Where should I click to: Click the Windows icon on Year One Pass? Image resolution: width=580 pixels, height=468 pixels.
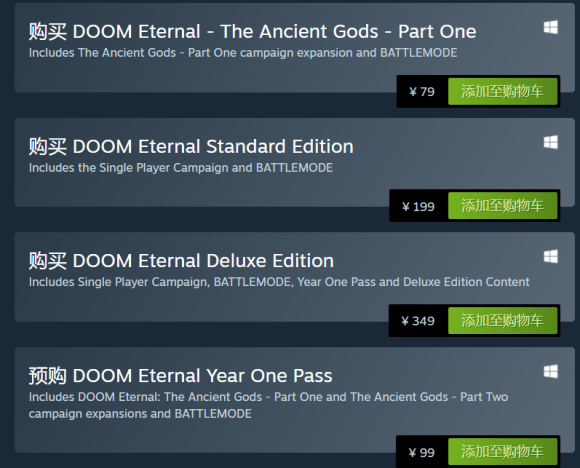(x=550, y=371)
